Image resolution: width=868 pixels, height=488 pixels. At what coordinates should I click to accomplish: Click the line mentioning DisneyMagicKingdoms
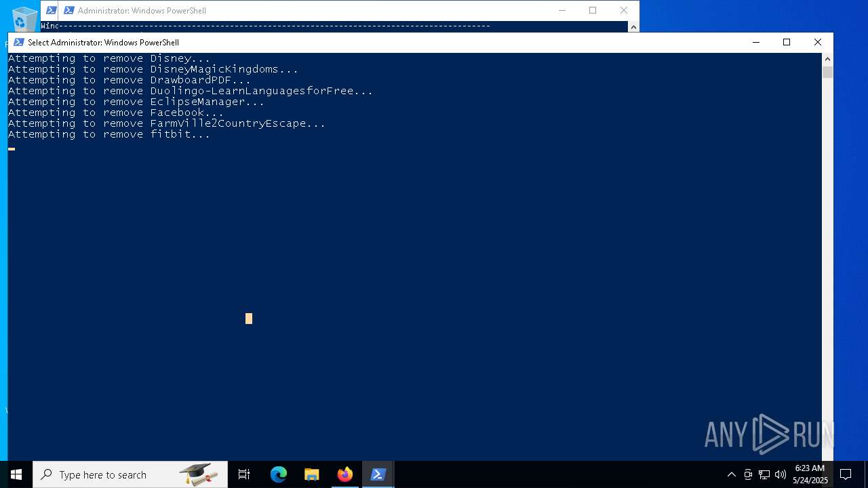pos(153,69)
